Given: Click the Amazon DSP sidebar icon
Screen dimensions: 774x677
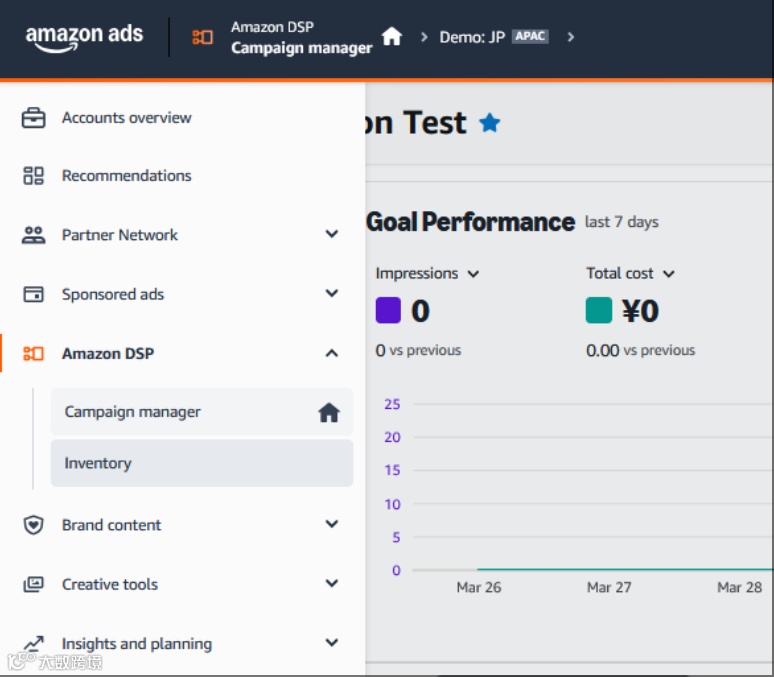Looking at the screenshot, I should pyautogui.click(x=34, y=354).
